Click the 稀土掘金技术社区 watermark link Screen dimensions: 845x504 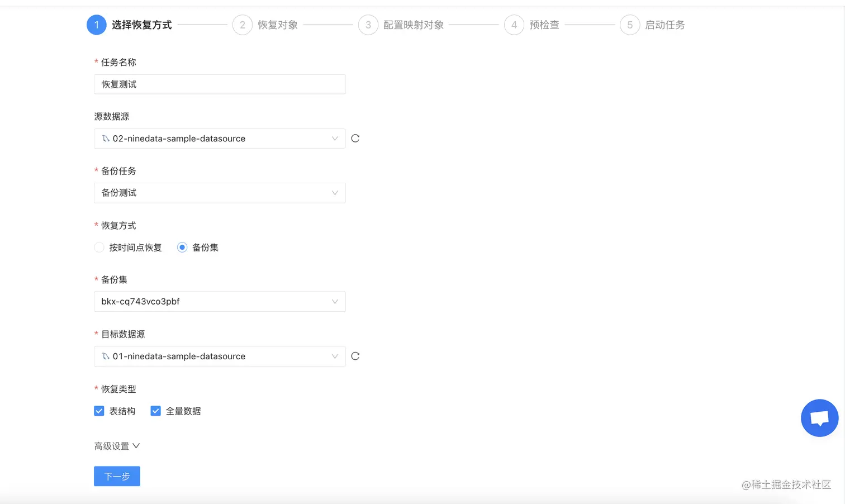(x=785, y=485)
